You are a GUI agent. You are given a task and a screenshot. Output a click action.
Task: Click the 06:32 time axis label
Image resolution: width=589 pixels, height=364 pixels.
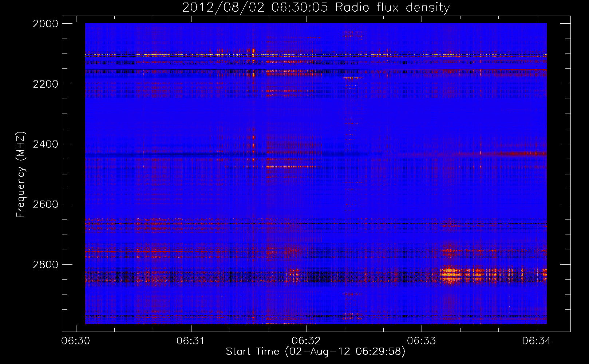[307, 341]
